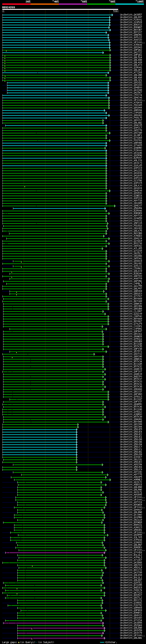Select the query label BB924269
Viewport: 146px width, 644px height.
pyautogui.click(x=8, y=8)
